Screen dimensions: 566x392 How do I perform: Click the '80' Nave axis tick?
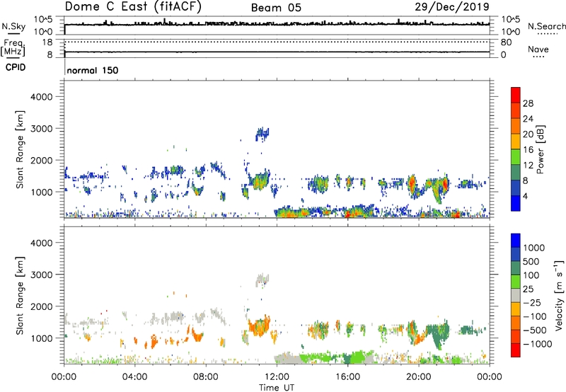pyautogui.click(x=506, y=42)
